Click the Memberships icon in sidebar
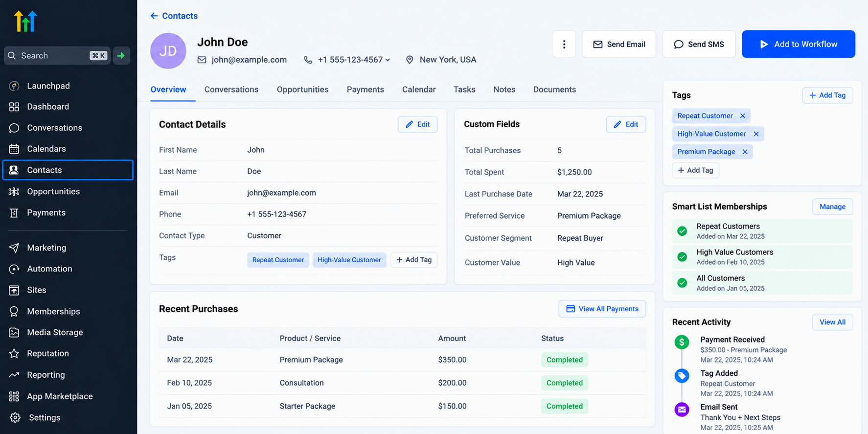Viewport: 868px width, 434px height. tap(14, 312)
